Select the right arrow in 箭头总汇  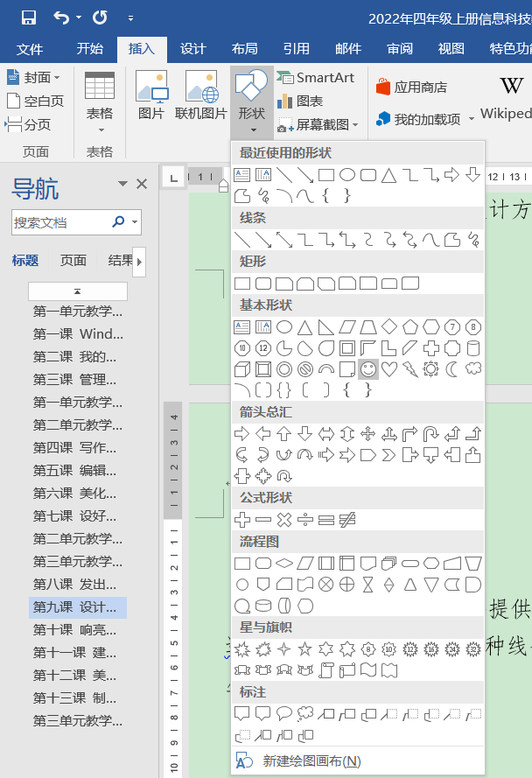[242, 434]
